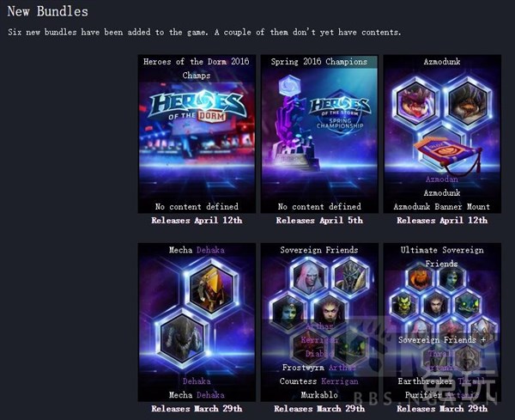This screenshot has height=420, width=515.
Task: Click the Azmodunk bundle title
Action: point(442,62)
